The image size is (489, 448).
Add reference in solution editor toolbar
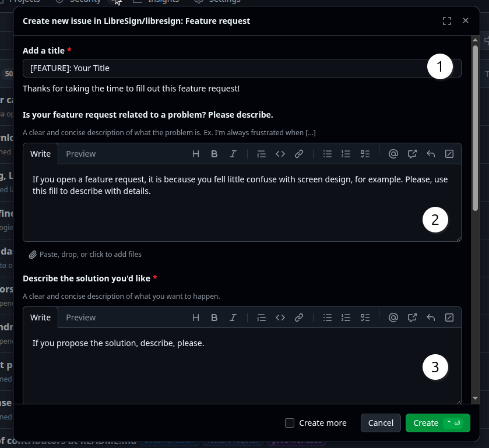412,318
